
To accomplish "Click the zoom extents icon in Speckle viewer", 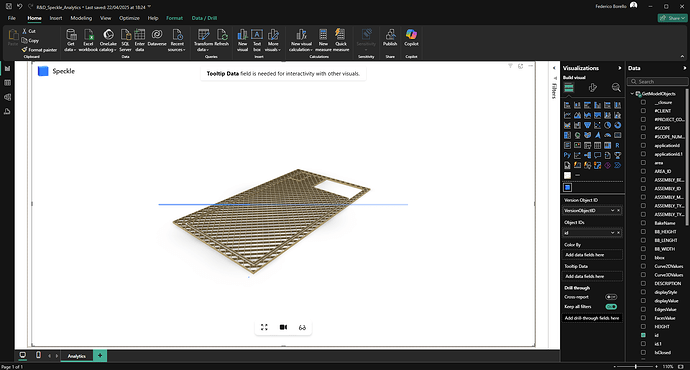I will click(x=264, y=327).
